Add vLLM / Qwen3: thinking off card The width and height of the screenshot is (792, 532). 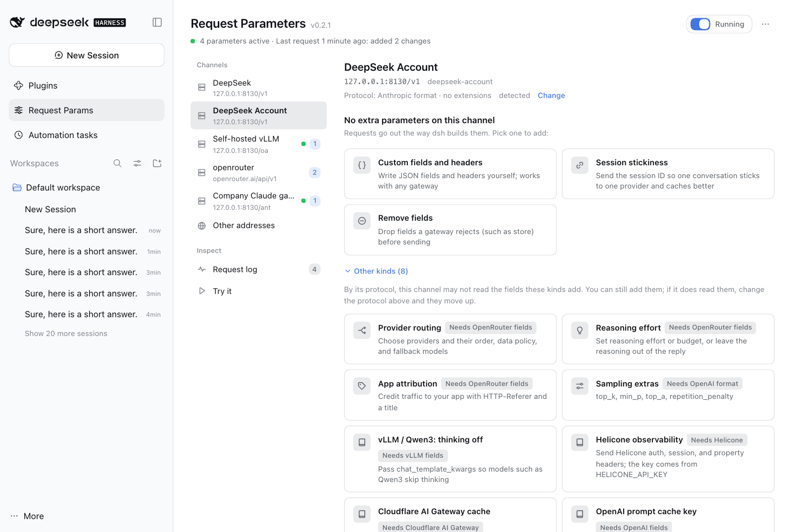pyautogui.click(x=450, y=459)
